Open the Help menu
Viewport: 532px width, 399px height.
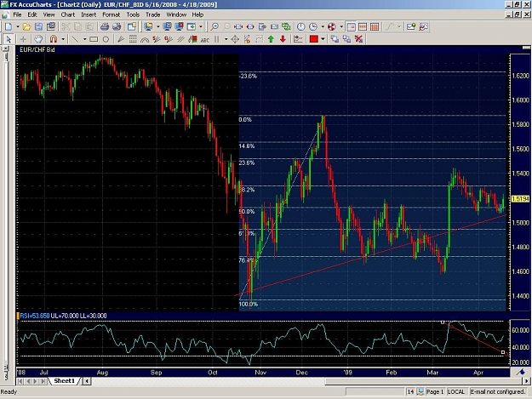click(x=197, y=14)
